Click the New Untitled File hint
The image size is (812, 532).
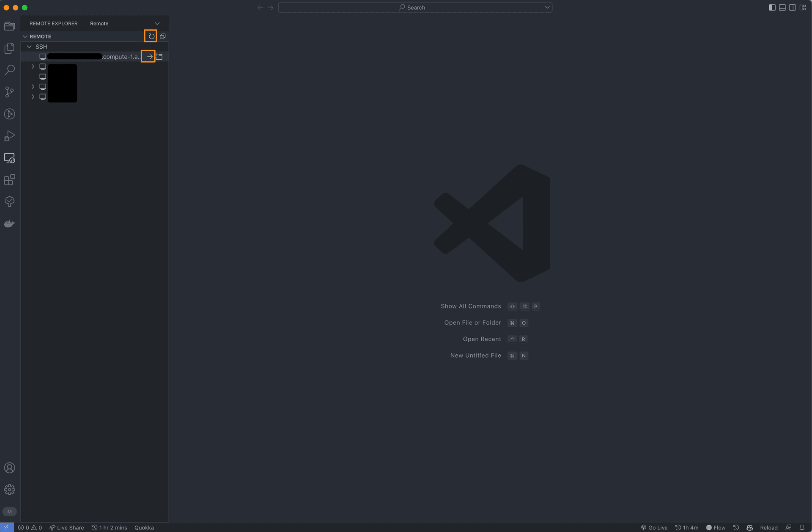[x=475, y=356]
